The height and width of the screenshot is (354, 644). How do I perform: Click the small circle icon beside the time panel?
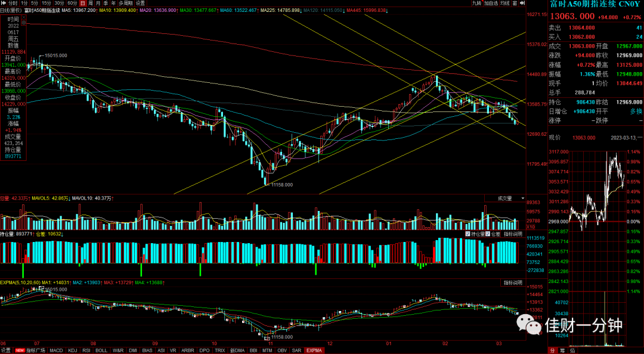23,23
